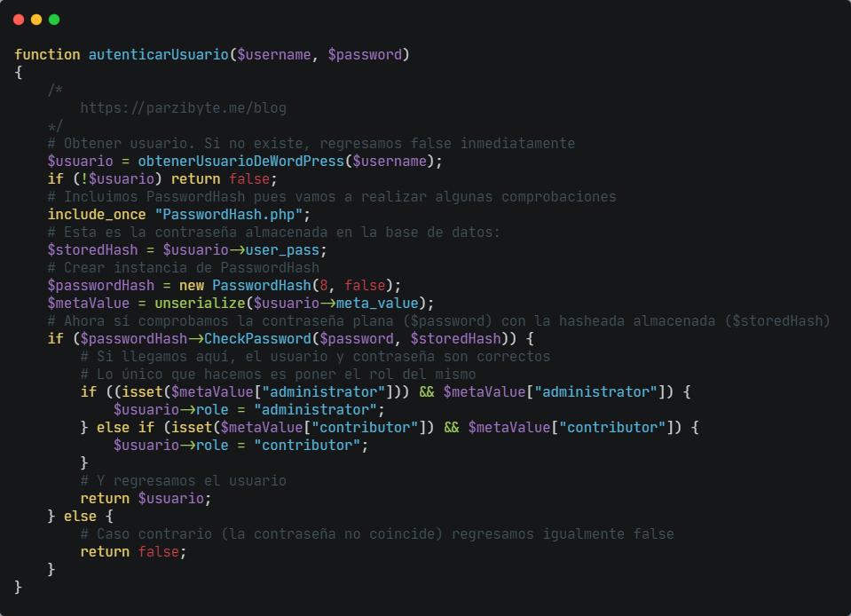Image resolution: width=851 pixels, height=616 pixels.
Task: Click the comment '# Lo único que hacemos'
Action: coord(278,374)
